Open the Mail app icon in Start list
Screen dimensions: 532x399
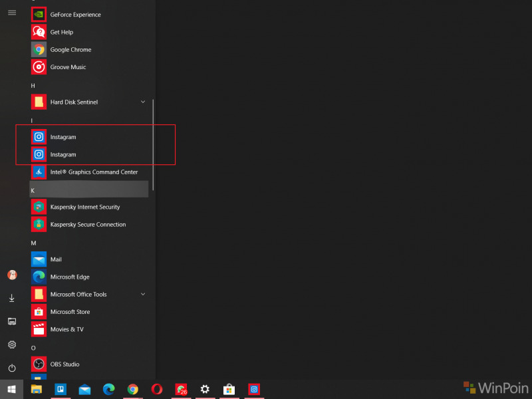39,259
